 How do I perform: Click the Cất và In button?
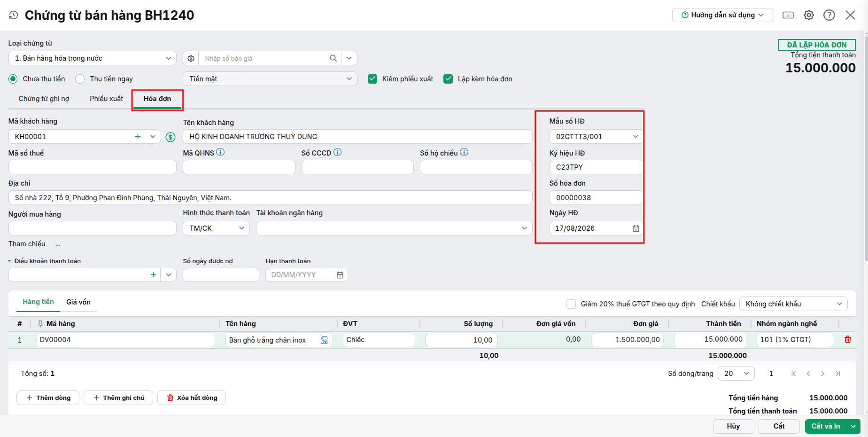point(826,426)
